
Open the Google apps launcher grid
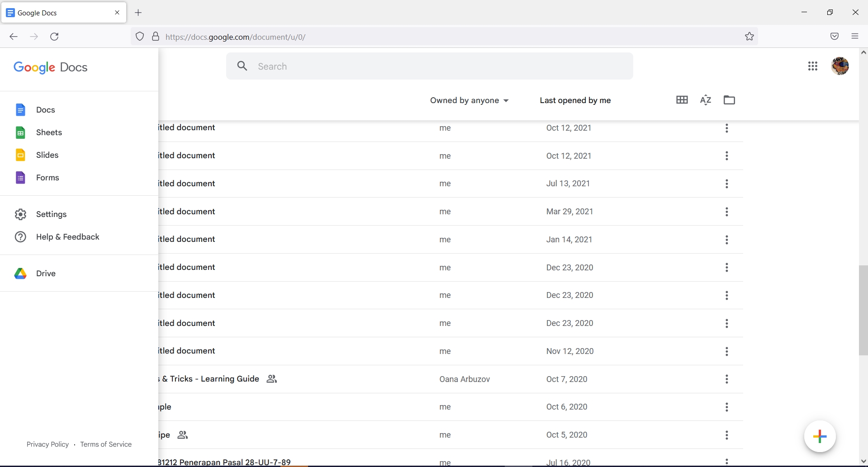[x=813, y=66]
